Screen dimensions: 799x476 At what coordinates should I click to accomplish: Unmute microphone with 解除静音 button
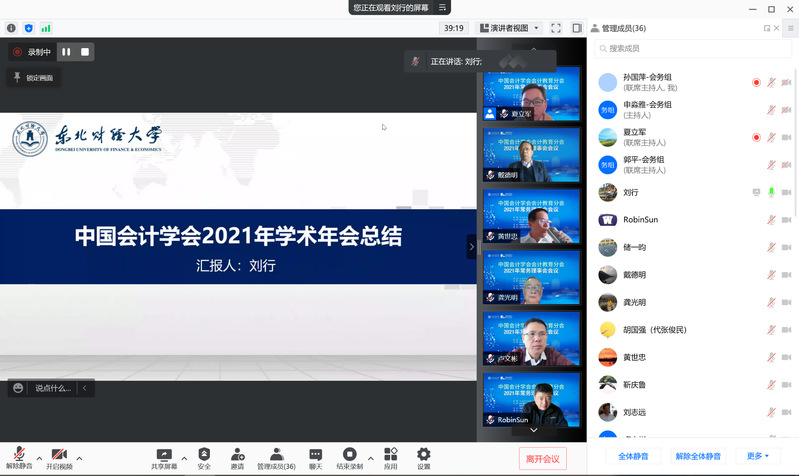[x=19, y=458]
